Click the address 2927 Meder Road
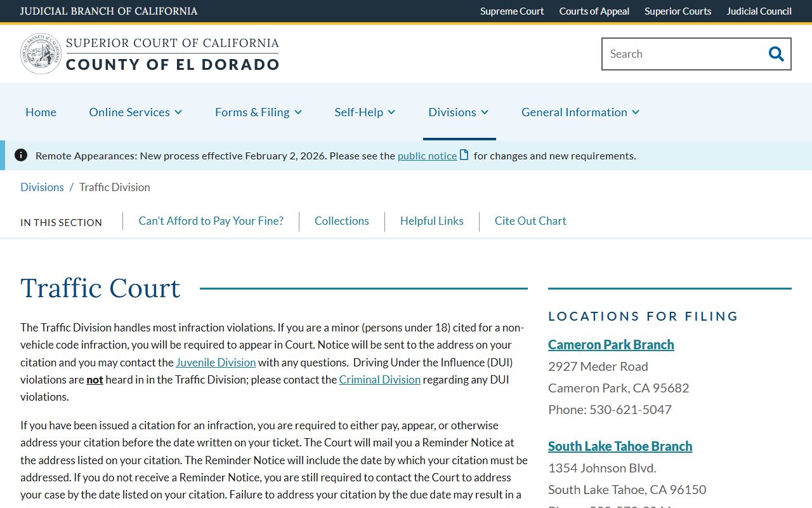The image size is (812, 508). (598, 366)
